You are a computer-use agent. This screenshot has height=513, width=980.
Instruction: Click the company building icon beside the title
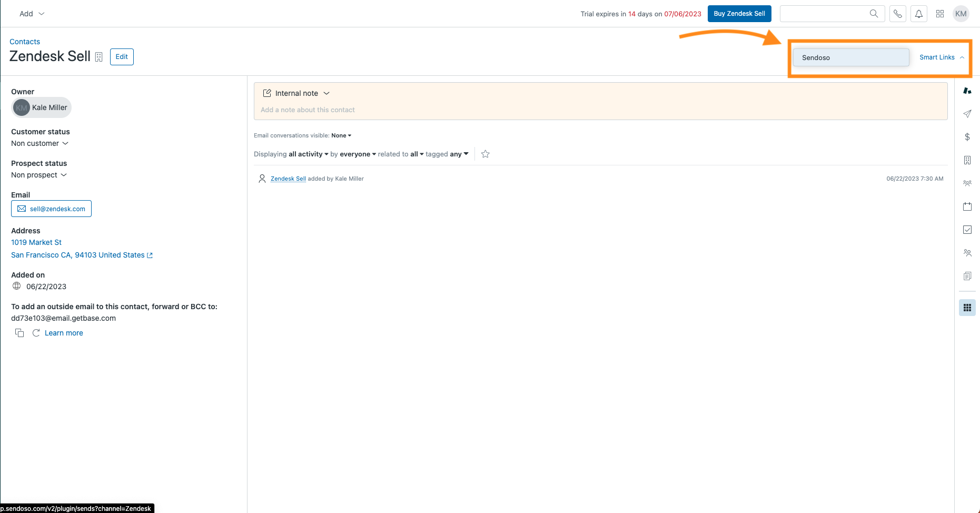pos(98,57)
